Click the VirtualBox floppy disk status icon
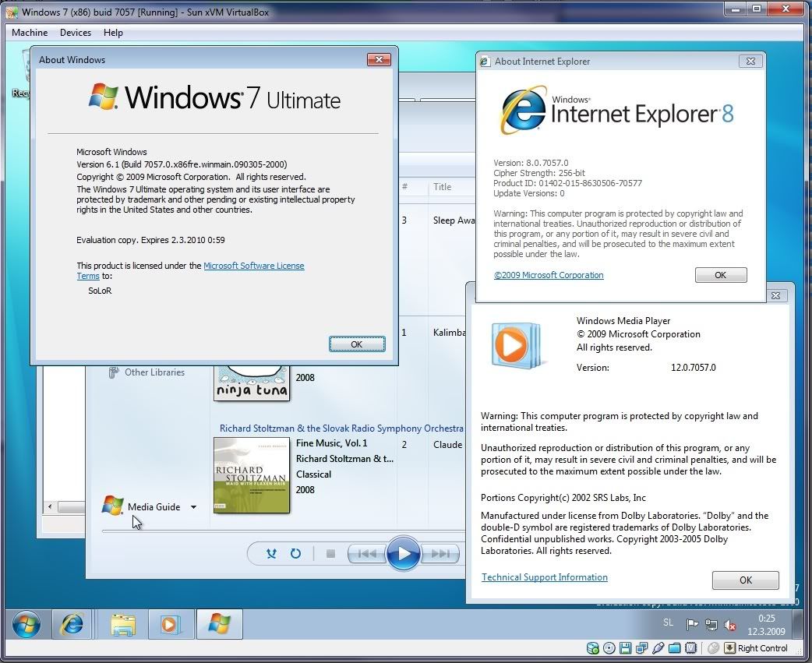The width and height of the screenshot is (812, 663). pos(625,648)
